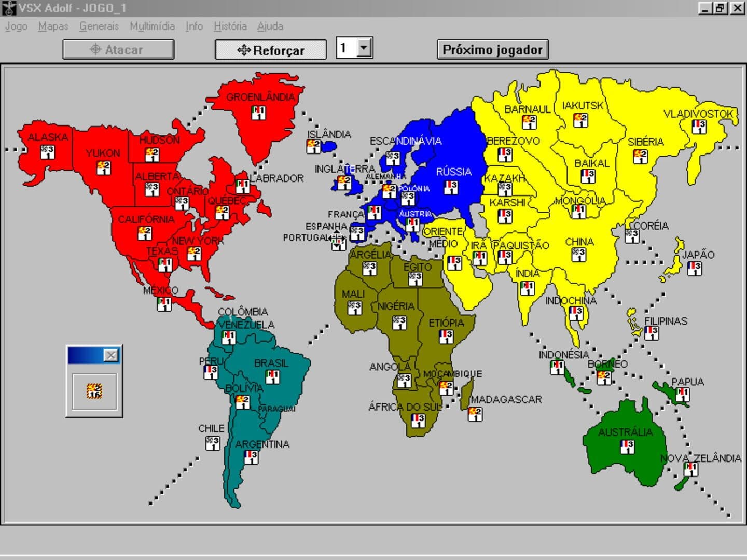The image size is (747, 560).
Task: Select the army marker on Egito
Action: point(415,279)
